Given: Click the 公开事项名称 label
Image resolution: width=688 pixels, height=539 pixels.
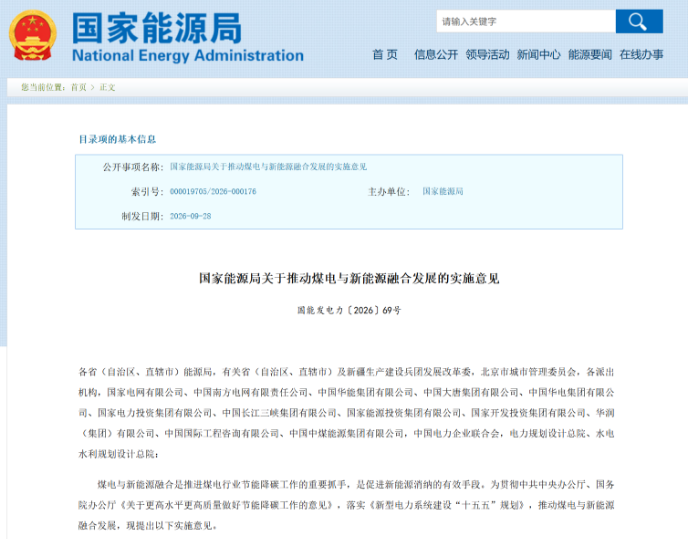Looking at the screenshot, I should click(x=133, y=167).
